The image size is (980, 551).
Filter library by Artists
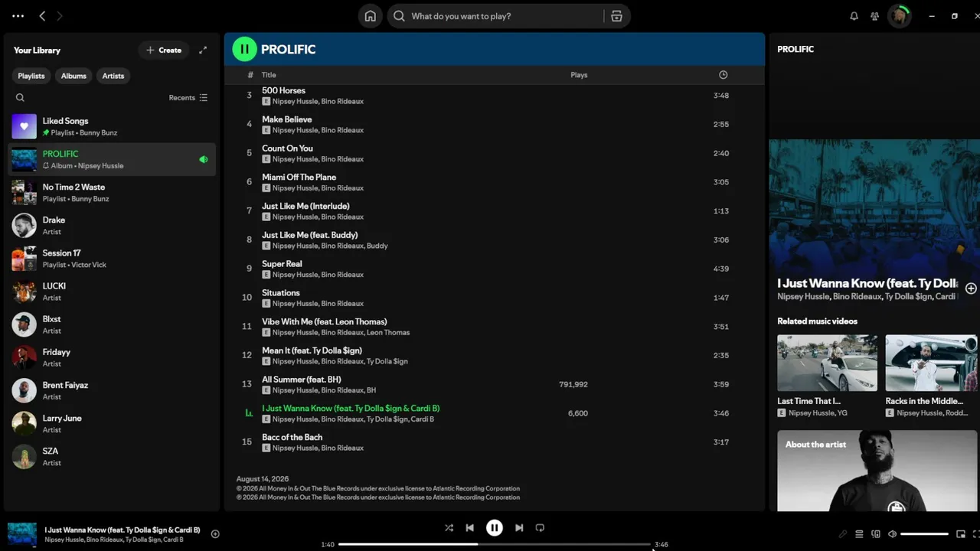[x=113, y=76]
